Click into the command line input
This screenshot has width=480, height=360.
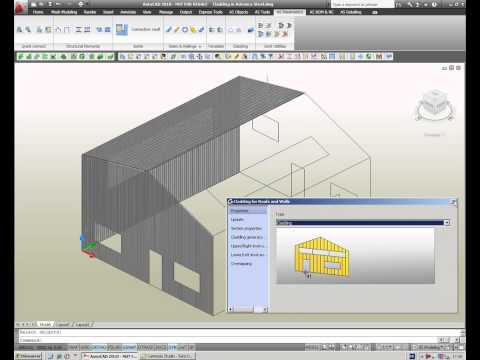click(227, 340)
